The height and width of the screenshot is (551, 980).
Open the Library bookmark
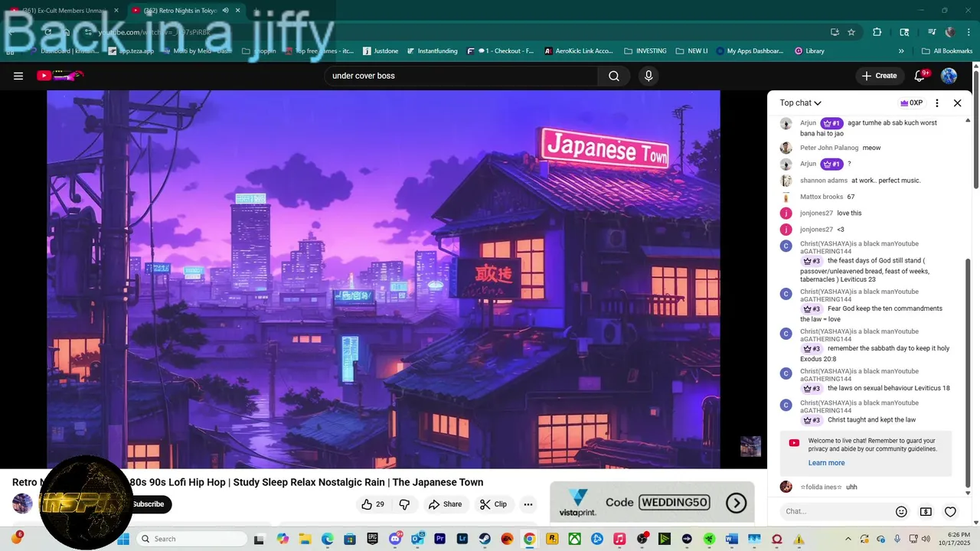pyautogui.click(x=809, y=51)
